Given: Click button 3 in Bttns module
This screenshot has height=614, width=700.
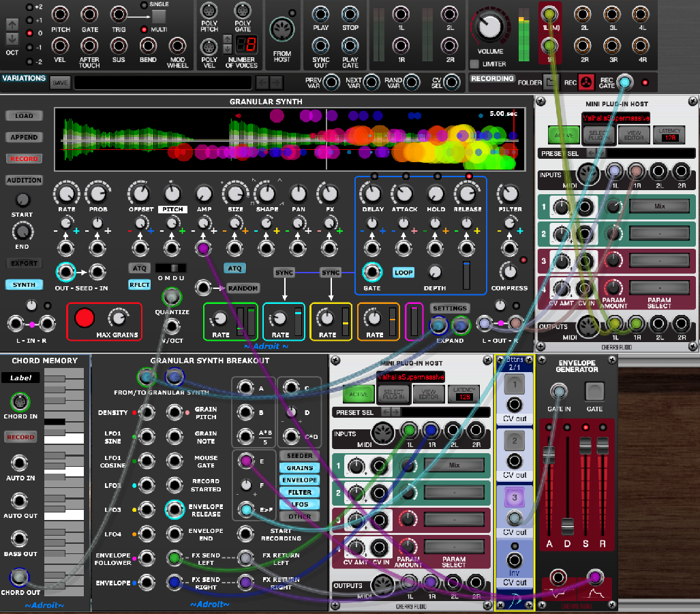Looking at the screenshot, I should click(x=515, y=497).
